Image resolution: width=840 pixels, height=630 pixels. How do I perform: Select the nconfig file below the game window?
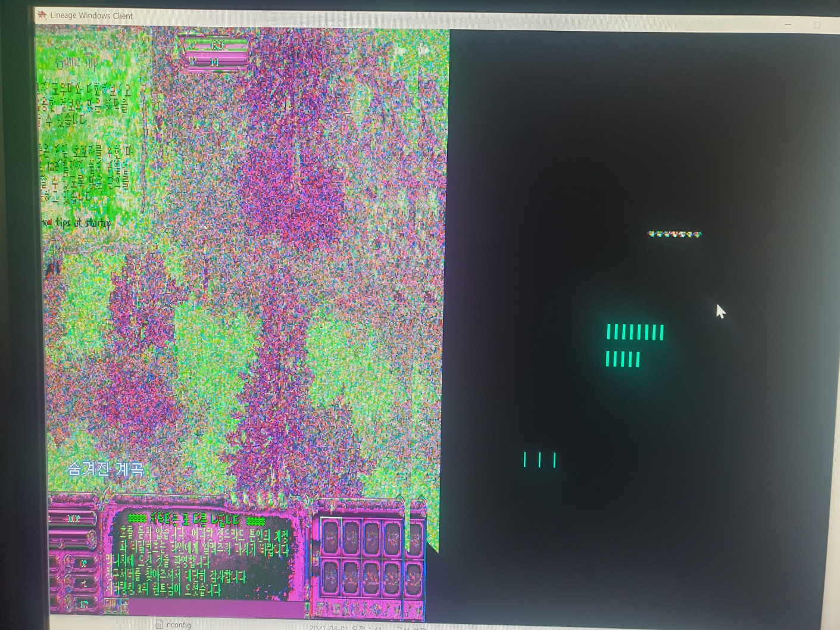[173, 625]
